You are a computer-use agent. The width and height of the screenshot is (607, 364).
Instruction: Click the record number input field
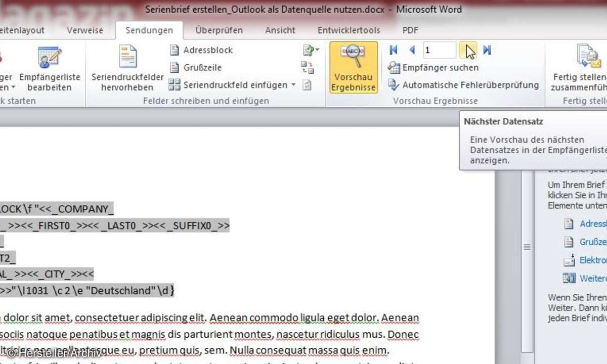click(440, 50)
